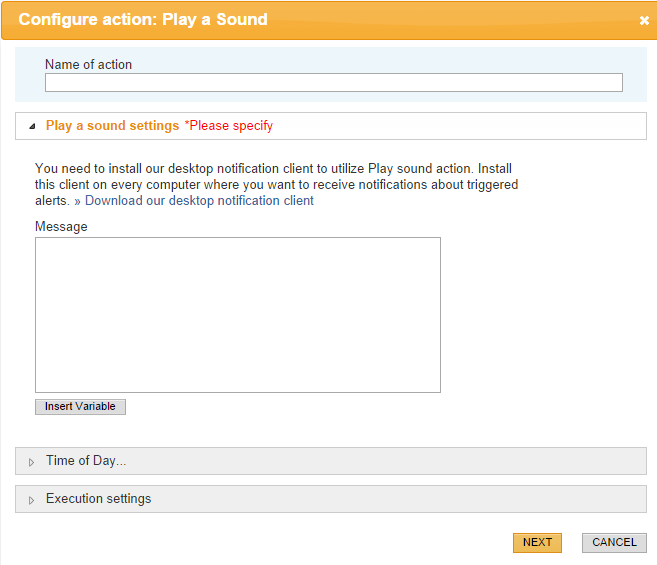Click the » arrow before download link
The height and width of the screenshot is (565, 657).
click(77, 201)
